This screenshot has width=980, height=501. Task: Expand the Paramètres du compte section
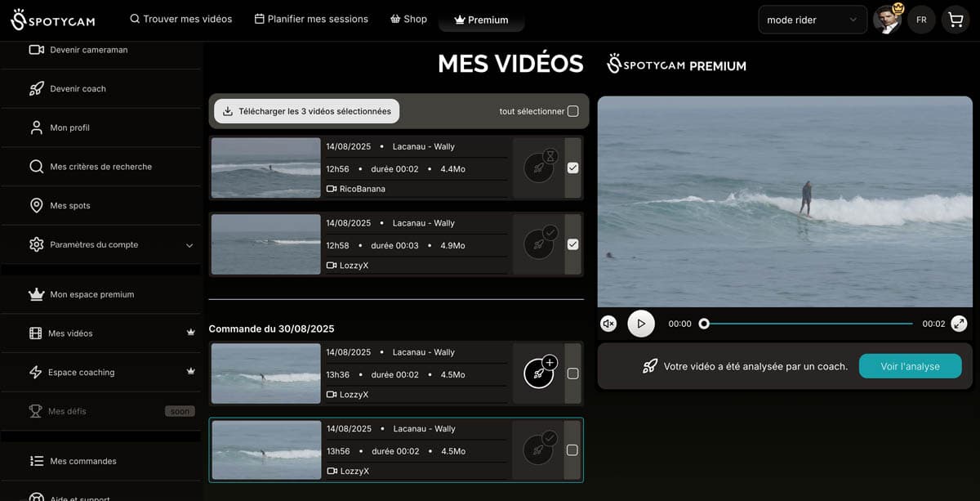coord(189,244)
